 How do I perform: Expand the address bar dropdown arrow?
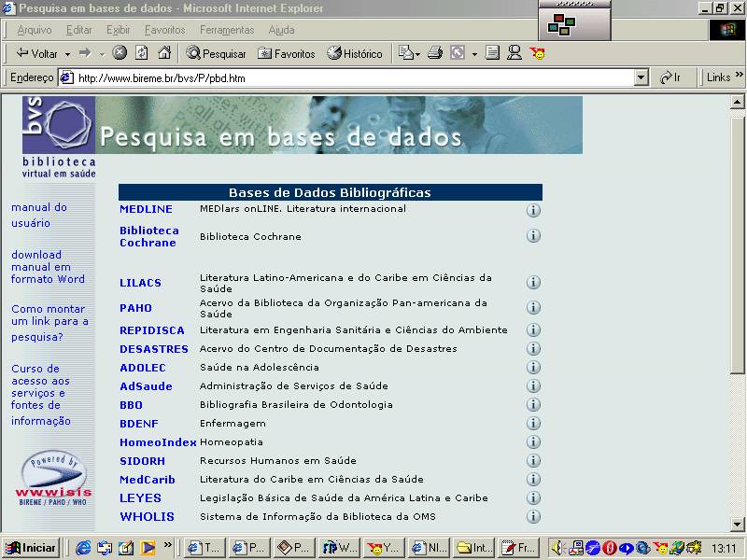pos(641,77)
